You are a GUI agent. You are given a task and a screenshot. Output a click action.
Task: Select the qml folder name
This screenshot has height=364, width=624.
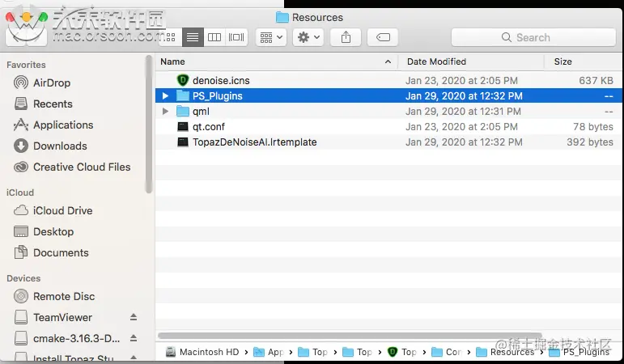[x=201, y=112]
